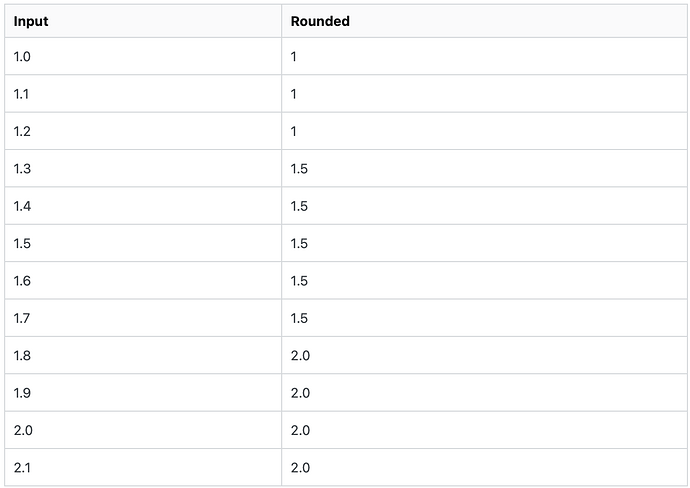Viewport: 690px width, 488px height.
Task: Click the rounded value for input 2.0
Action: point(300,430)
